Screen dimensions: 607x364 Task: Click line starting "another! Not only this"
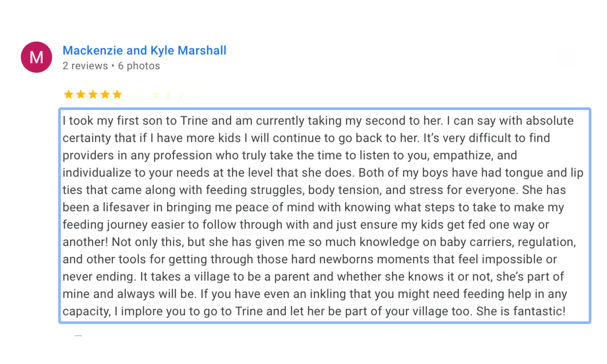319,242
